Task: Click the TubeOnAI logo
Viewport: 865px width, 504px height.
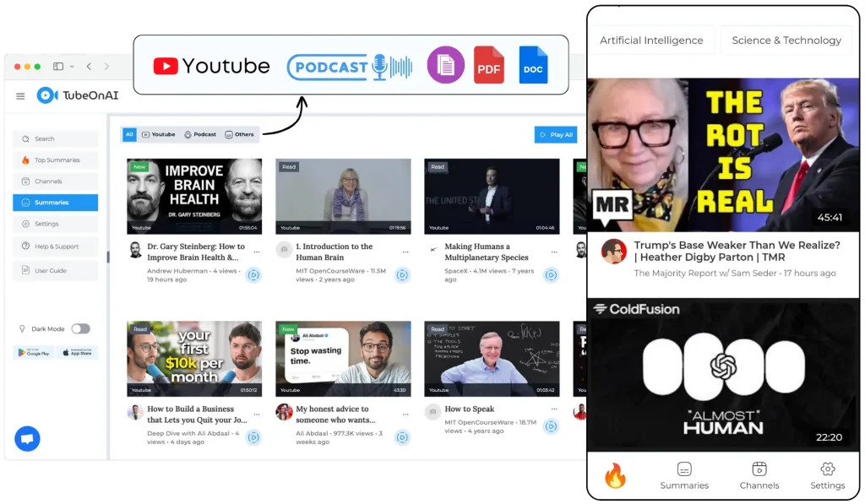Action: coord(78,95)
